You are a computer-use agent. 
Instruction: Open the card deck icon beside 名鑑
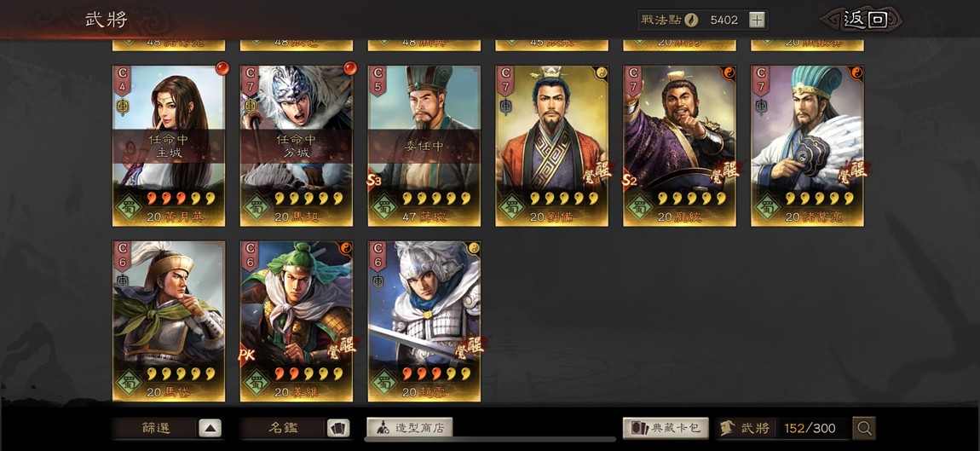(338, 429)
